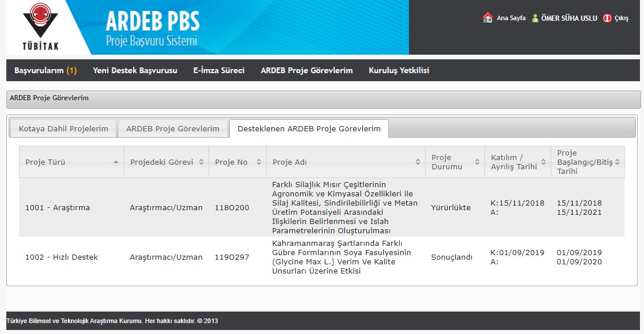
Task: Click Araştırmacı/Uzman in the 1001 row
Action: click(x=166, y=207)
